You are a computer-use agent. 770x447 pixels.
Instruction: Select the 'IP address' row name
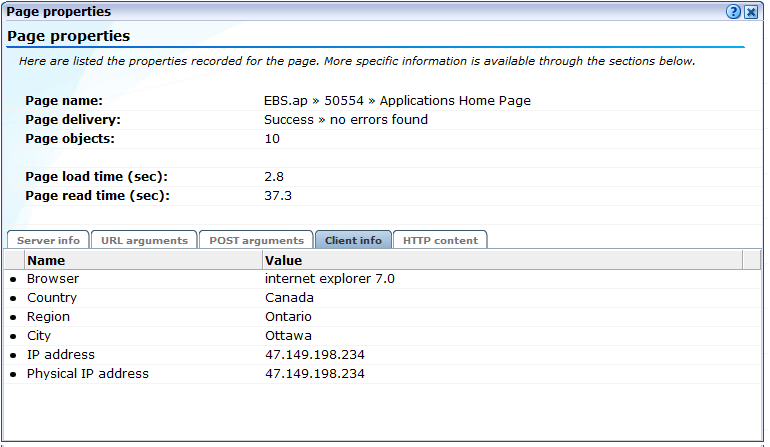tap(61, 355)
